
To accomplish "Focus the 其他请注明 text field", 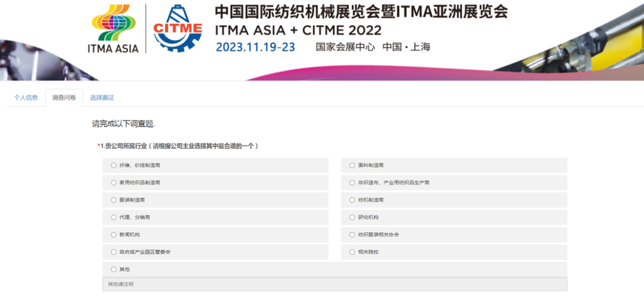I will [x=335, y=284].
